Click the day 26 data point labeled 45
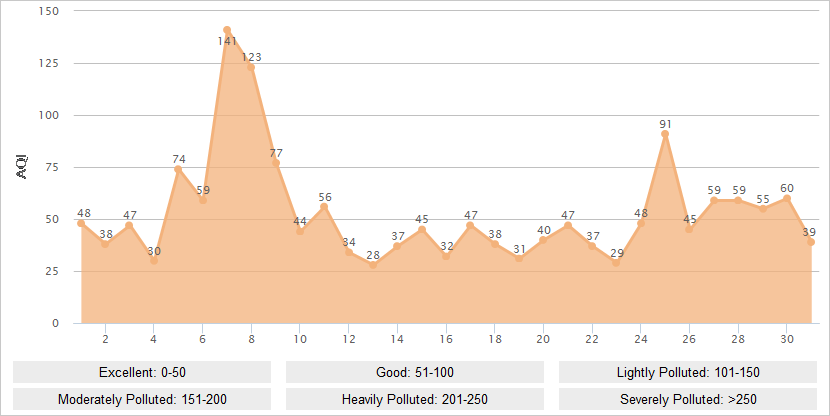The height and width of the screenshot is (416, 830). [689, 229]
